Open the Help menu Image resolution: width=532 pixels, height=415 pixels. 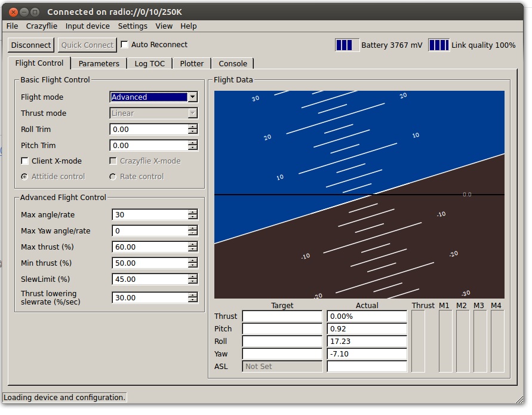tap(188, 26)
